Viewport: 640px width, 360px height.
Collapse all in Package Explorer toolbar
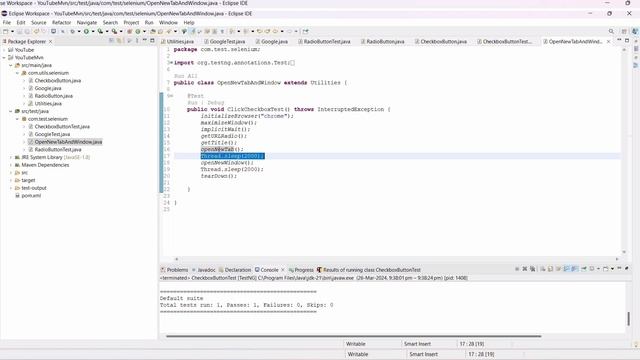tap(111, 41)
